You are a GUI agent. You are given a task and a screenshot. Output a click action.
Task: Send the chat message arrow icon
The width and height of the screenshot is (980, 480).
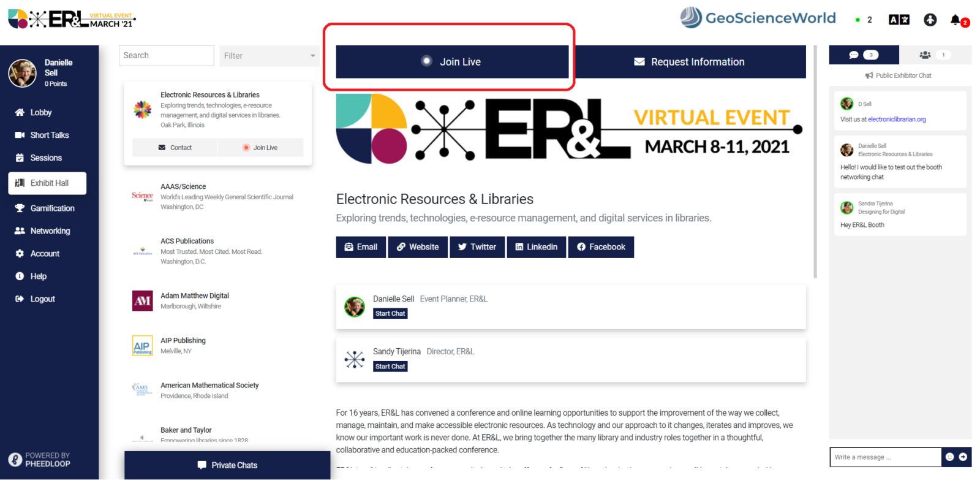pos(963,457)
